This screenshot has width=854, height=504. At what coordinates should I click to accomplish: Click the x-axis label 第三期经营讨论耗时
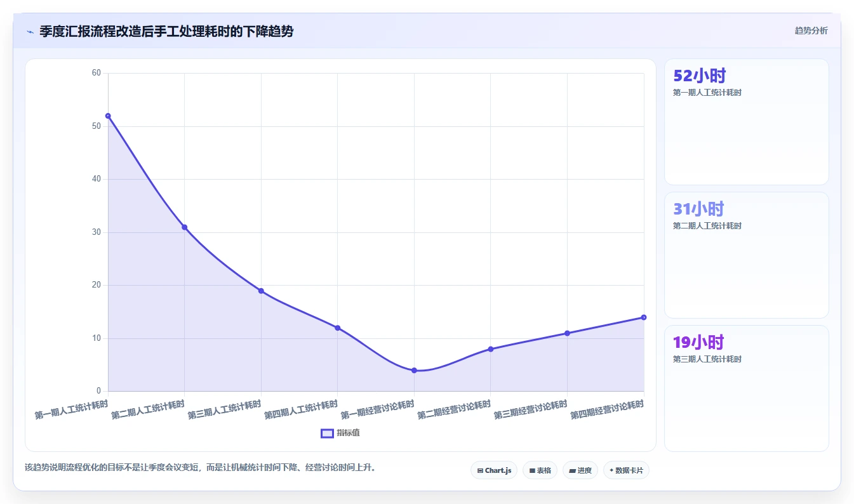pos(530,410)
